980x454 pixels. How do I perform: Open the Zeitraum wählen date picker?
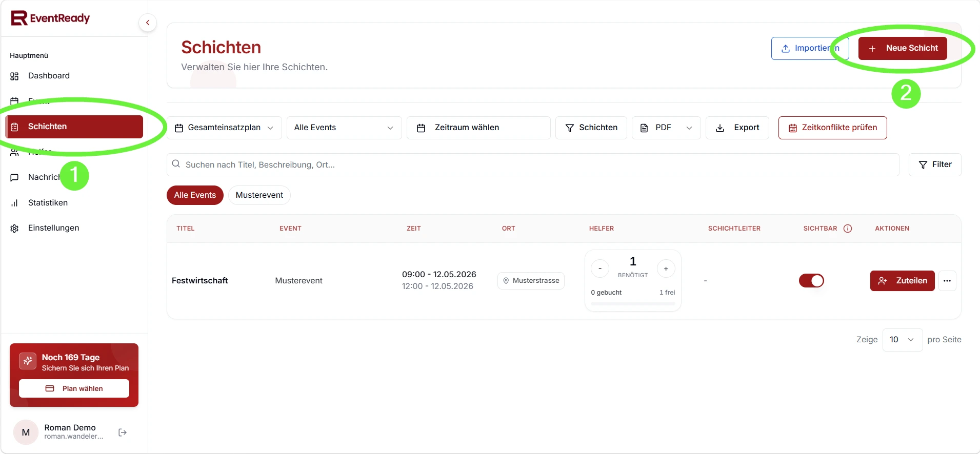[x=478, y=128]
